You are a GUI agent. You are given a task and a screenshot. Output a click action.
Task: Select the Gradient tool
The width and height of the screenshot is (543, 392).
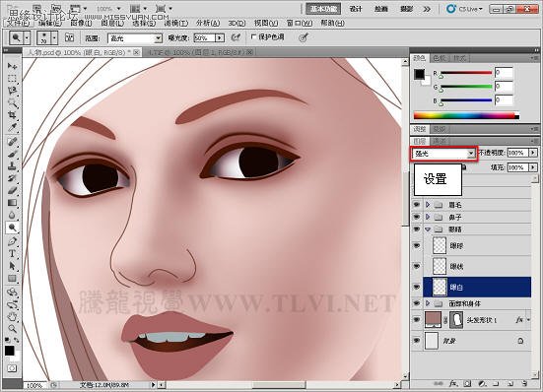pos(12,203)
